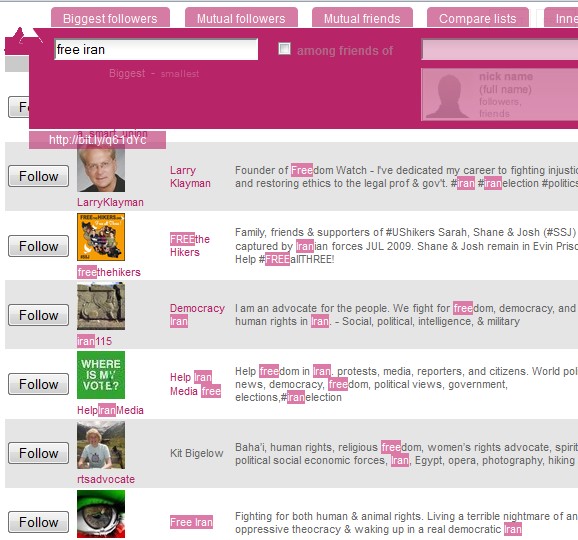Open the Free the Hikers orange avatar
Screen dimensions: 578x540
[x=101, y=237]
